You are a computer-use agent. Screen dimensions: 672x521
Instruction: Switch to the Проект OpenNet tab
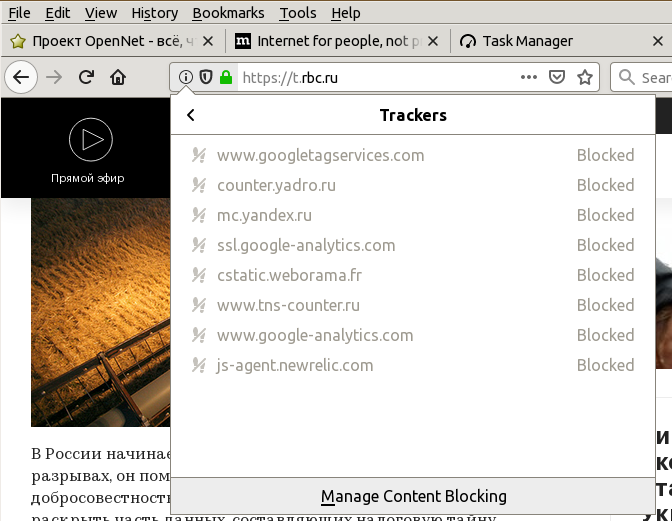114,41
